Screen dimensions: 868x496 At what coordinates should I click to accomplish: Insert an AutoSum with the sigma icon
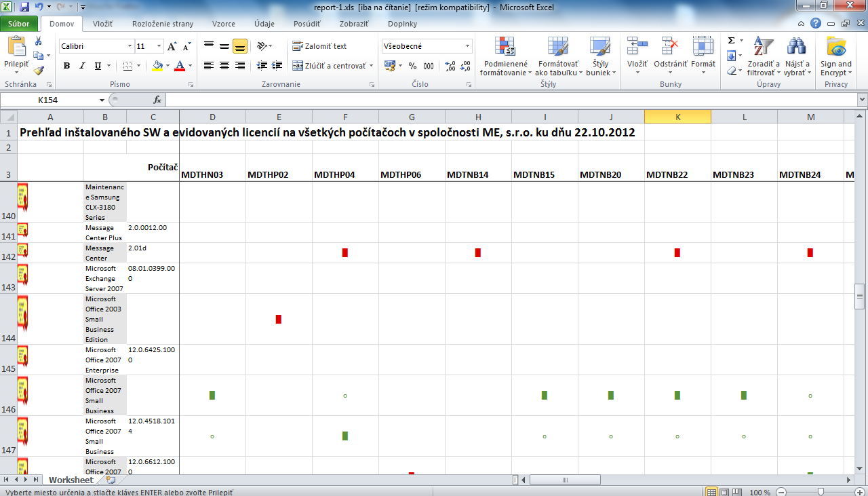coord(731,41)
